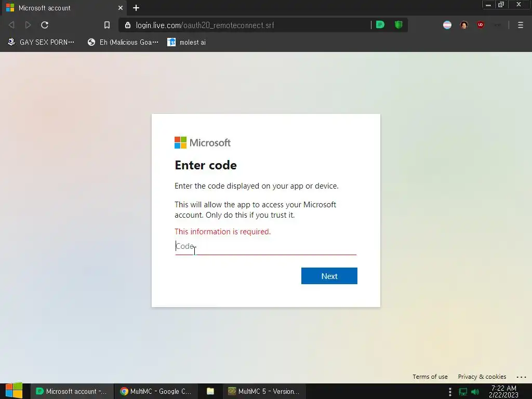Bookmark this page with the bookmark icon
Screen dimensions: 532x399
point(107,25)
